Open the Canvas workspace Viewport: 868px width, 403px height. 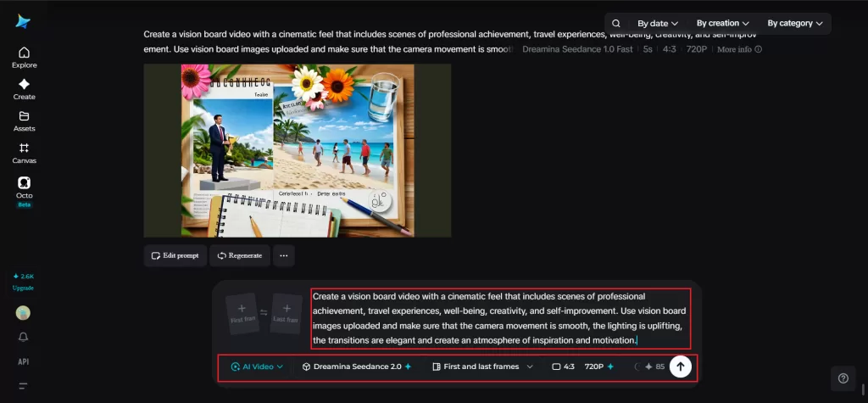[x=24, y=153]
